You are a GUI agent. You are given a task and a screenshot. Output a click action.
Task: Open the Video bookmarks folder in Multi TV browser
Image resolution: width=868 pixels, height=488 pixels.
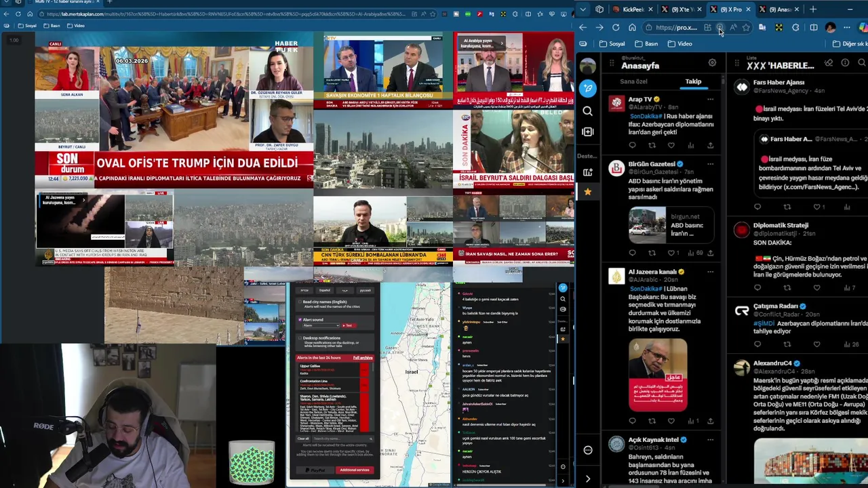point(75,26)
